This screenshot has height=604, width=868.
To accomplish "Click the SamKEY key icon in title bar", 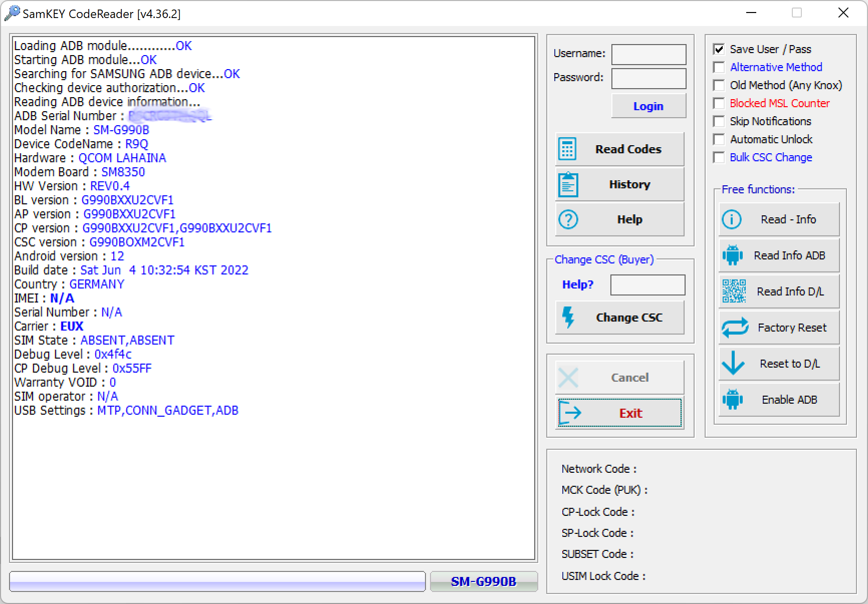I will pos(12,14).
